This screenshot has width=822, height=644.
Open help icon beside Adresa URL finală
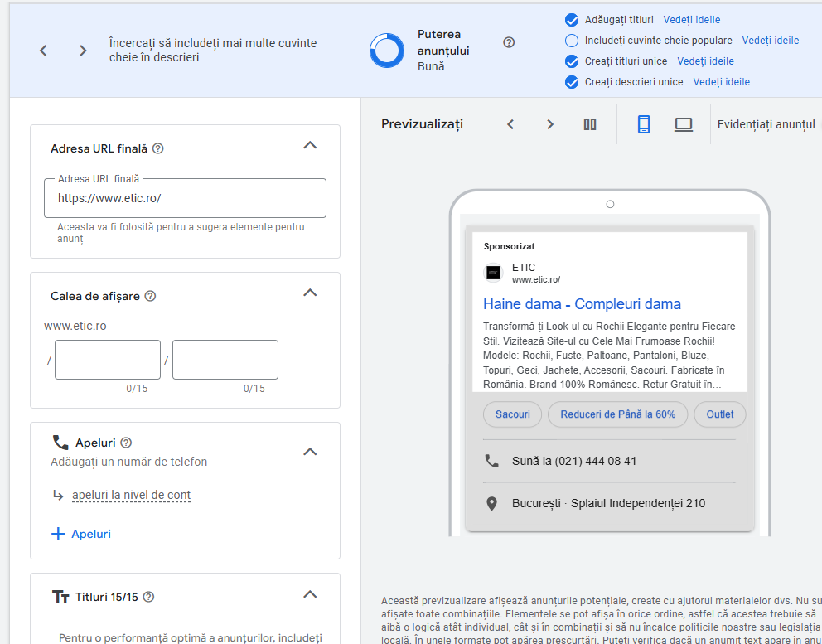point(158,149)
